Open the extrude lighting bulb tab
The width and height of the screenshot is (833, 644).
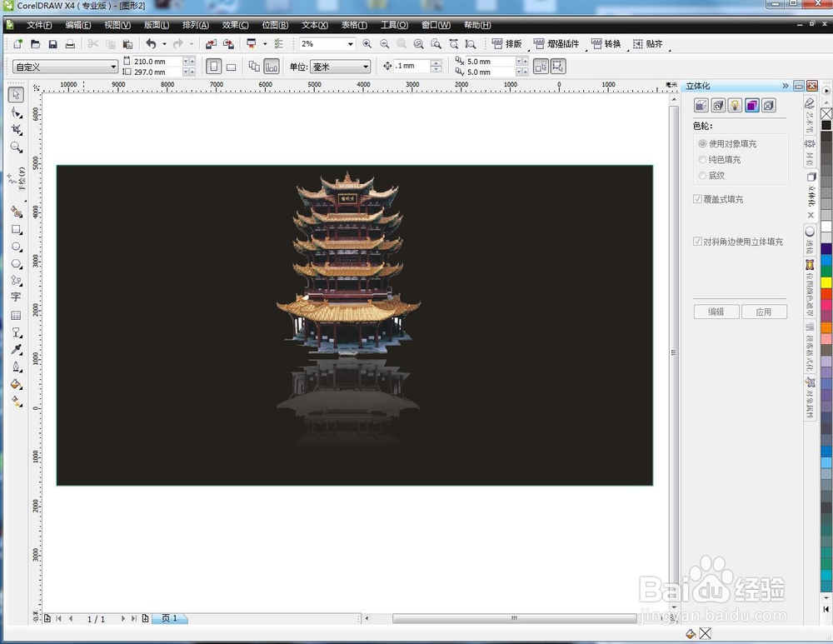(735, 105)
